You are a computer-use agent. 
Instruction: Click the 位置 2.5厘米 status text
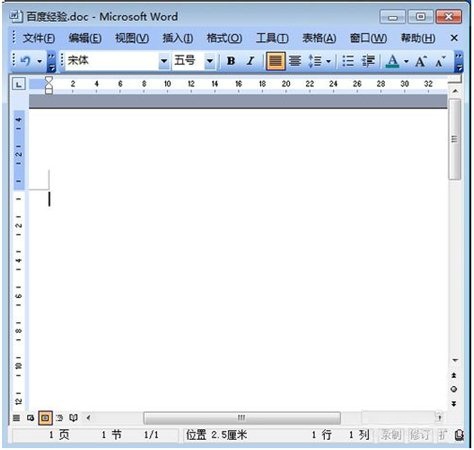coord(216,435)
